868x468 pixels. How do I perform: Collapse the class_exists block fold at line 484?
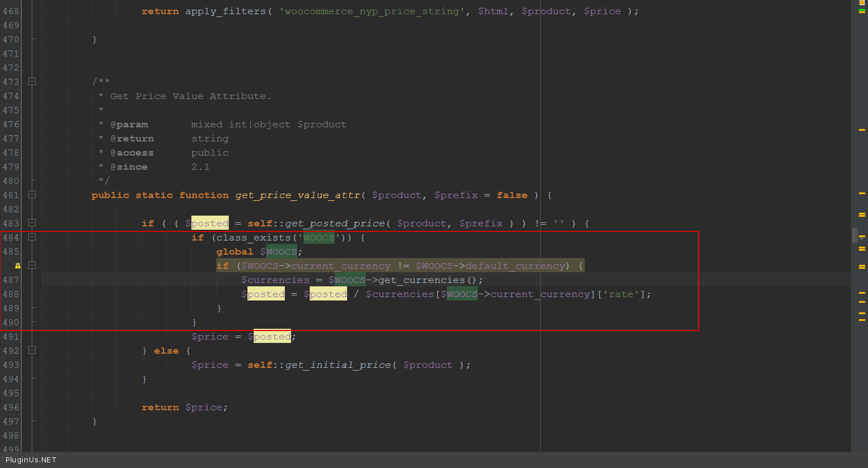pos(32,237)
